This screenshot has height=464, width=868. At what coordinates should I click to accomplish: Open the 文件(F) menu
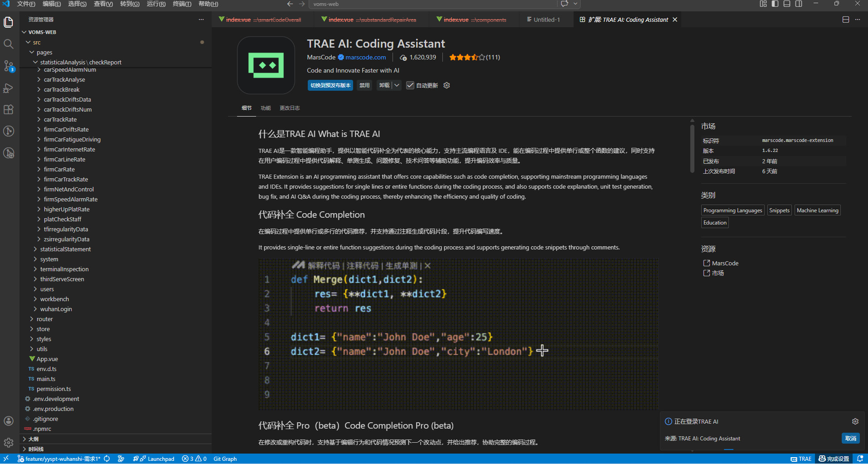click(26, 4)
